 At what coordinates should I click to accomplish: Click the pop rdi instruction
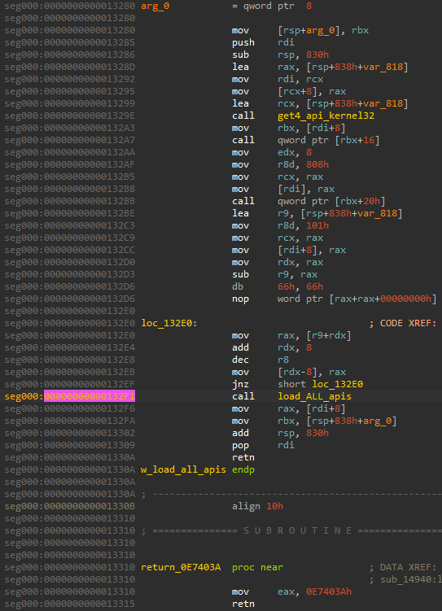[x=263, y=445]
